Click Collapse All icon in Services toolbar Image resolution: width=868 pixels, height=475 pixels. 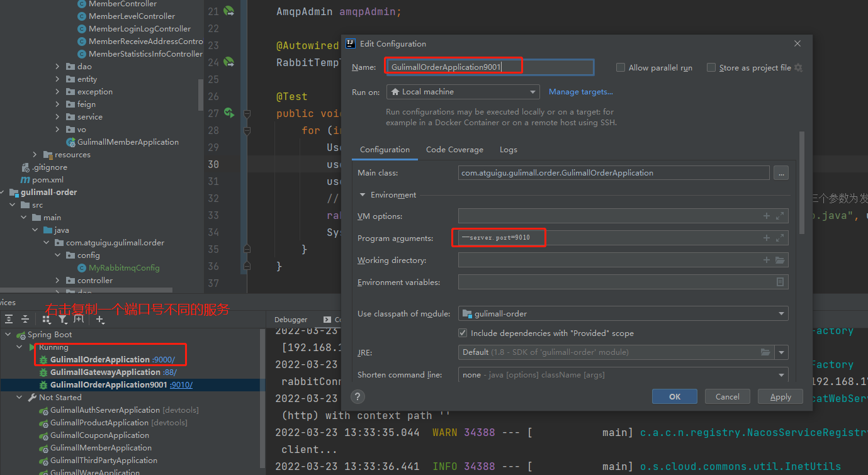(25, 320)
